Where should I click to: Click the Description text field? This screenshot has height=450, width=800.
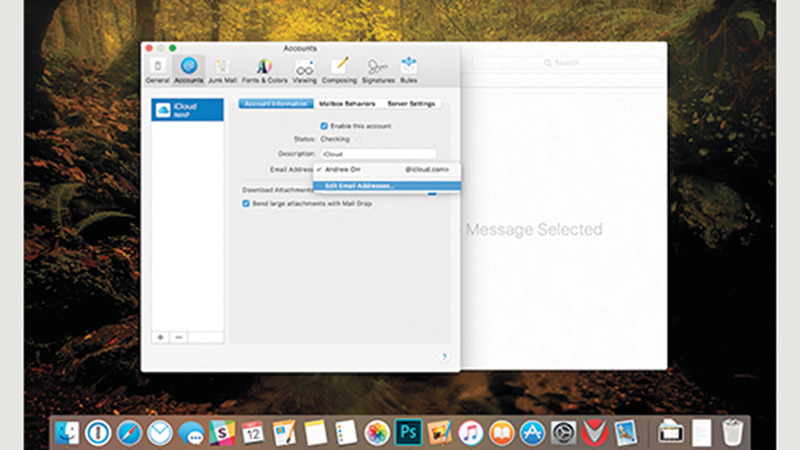(x=377, y=154)
